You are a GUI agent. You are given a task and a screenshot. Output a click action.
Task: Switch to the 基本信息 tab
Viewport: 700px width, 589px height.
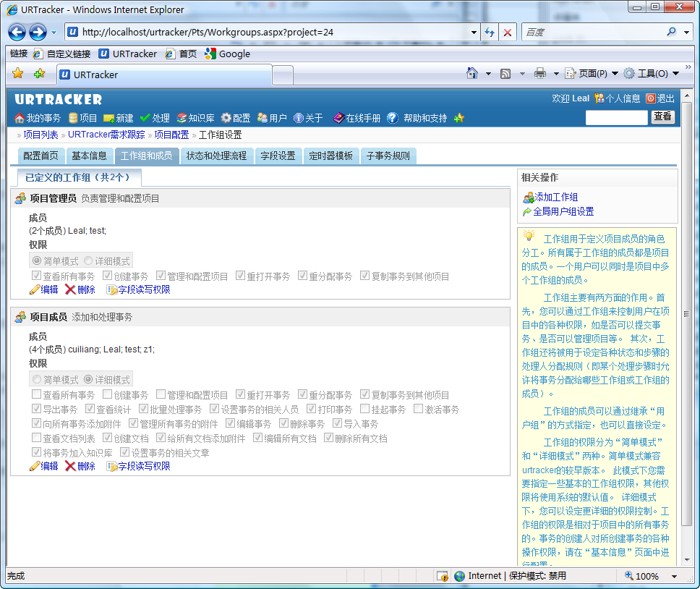(x=89, y=156)
